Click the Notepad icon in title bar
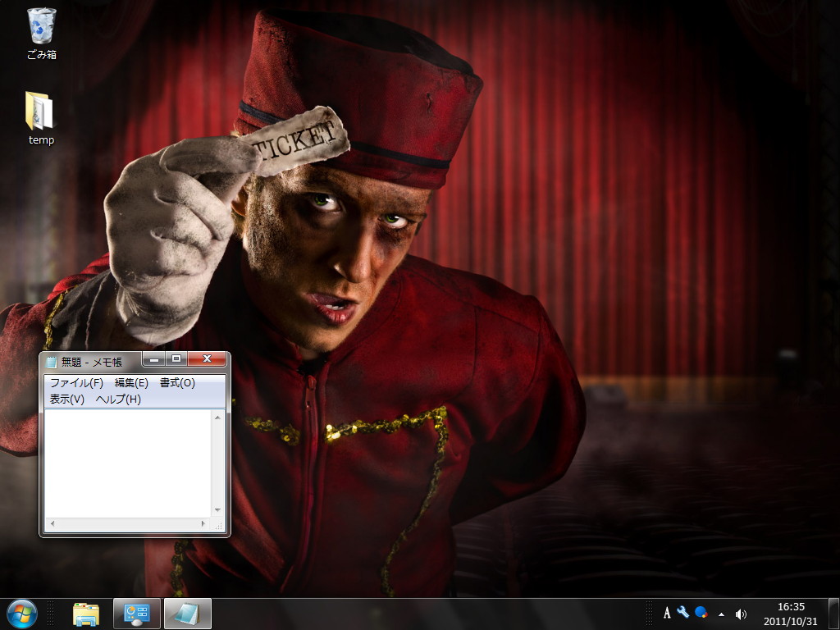Screen dimensions: 840x630 pos(51,363)
